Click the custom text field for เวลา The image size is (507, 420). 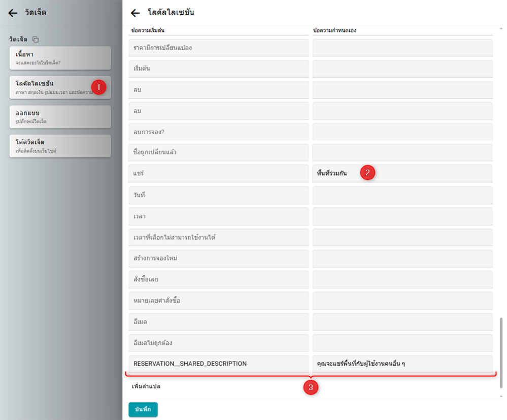point(402,216)
